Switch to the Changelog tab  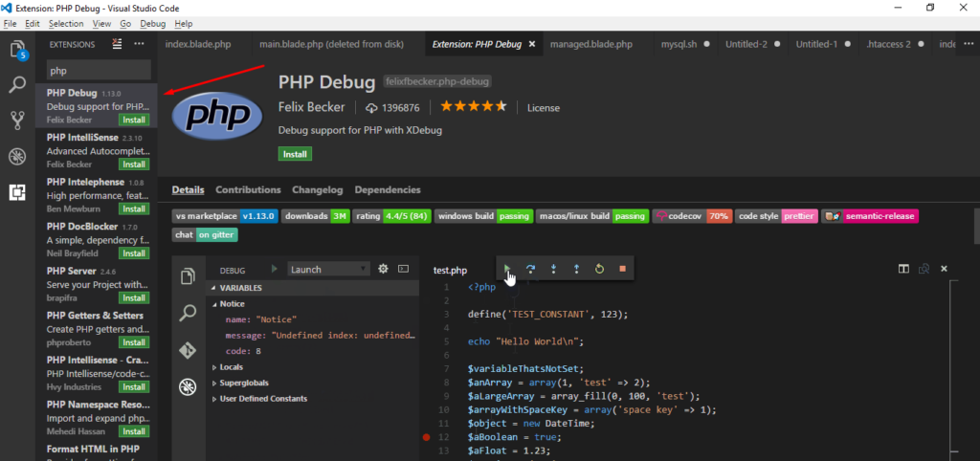(317, 190)
